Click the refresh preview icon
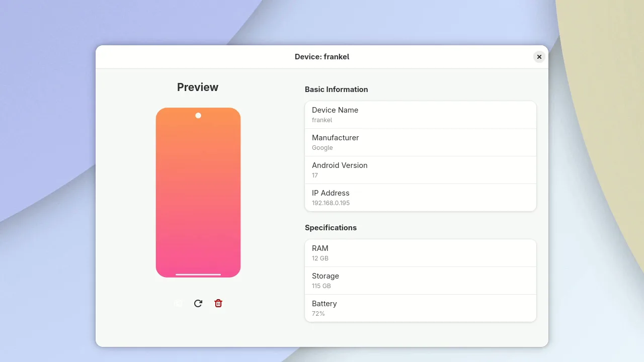Viewport: 644px width, 362px height. pos(198,303)
